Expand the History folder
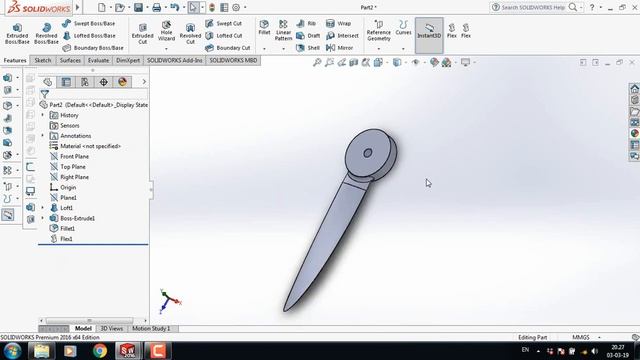Viewport: 640px width, 360px height. [42, 115]
